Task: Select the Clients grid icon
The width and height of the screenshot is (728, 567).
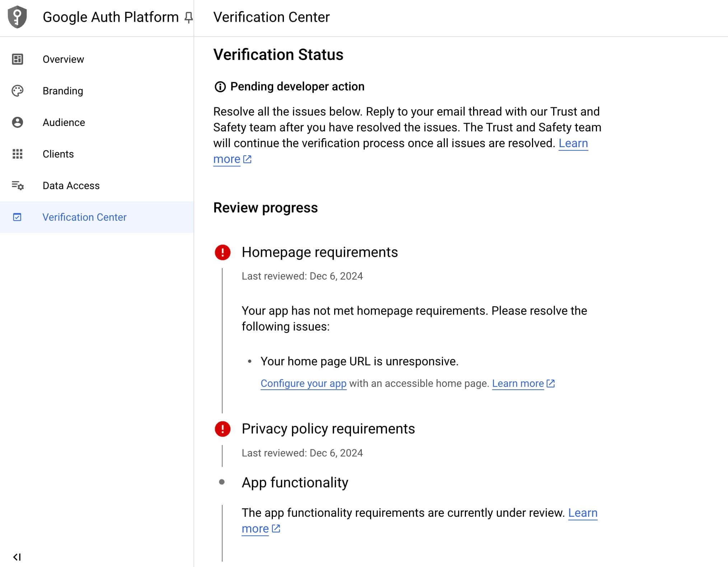Action: pyautogui.click(x=18, y=154)
